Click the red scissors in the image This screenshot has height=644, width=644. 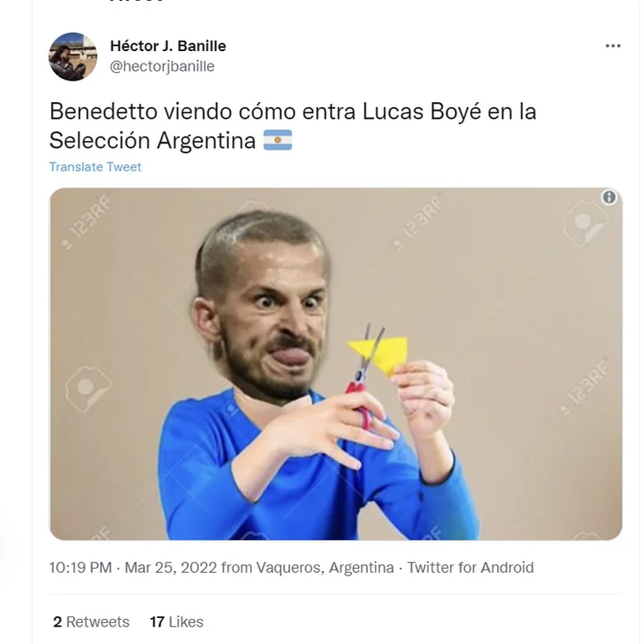point(362,382)
